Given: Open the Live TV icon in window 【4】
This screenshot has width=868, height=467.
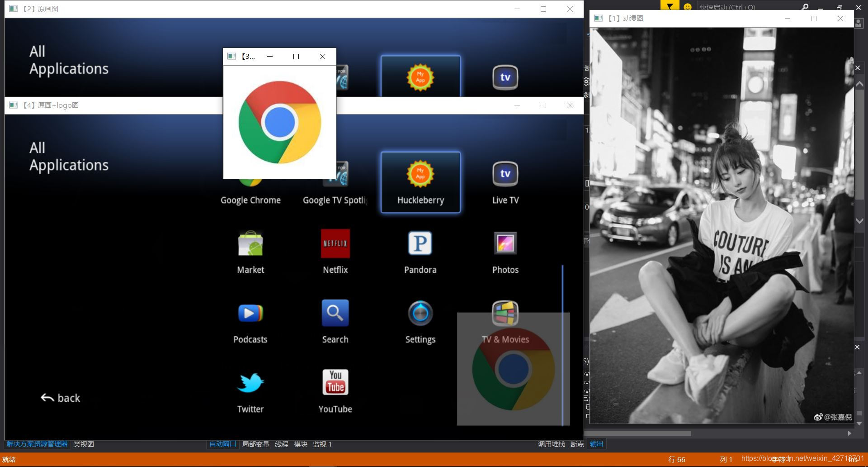Looking at the screenshot, I should 505,174.
